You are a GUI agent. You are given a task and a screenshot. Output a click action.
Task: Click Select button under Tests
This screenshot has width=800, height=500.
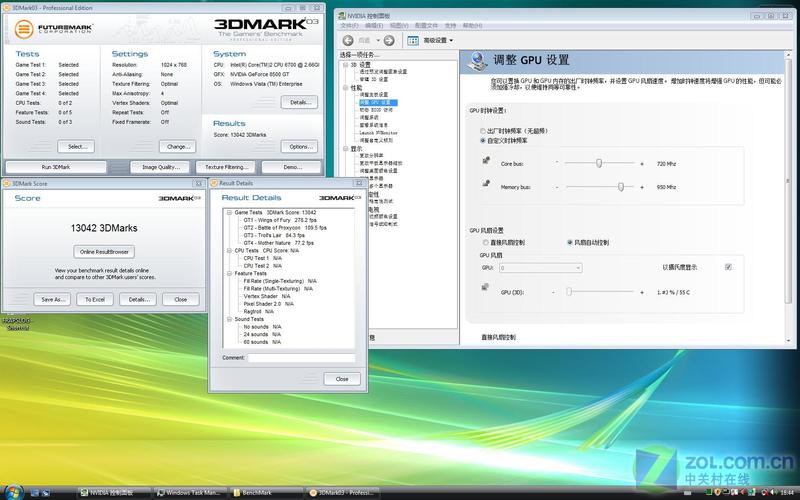point(76,146)
